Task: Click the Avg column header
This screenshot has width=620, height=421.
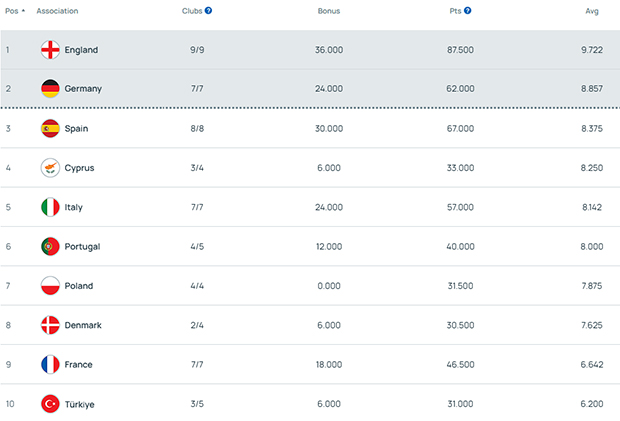Action: pos(591,11)
